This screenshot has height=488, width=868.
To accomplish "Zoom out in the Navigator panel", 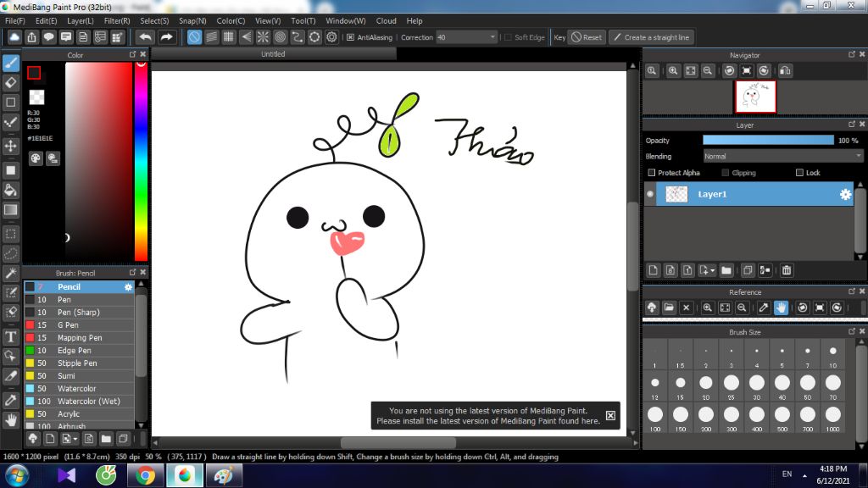I will [708, 71].
